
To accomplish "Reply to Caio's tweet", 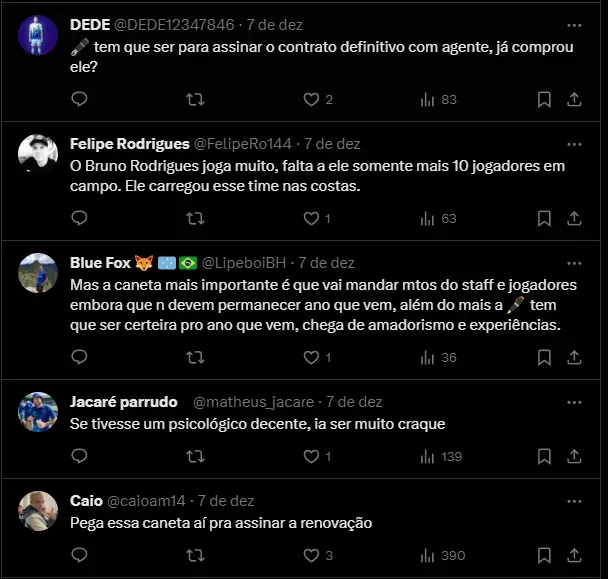I will coord(79,555).
